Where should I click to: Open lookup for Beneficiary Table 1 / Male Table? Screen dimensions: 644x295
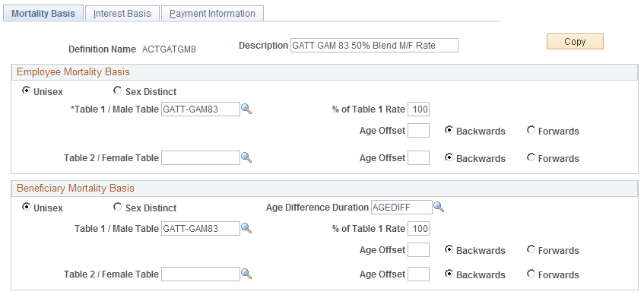pyautogui.click(x=246, y=228)
